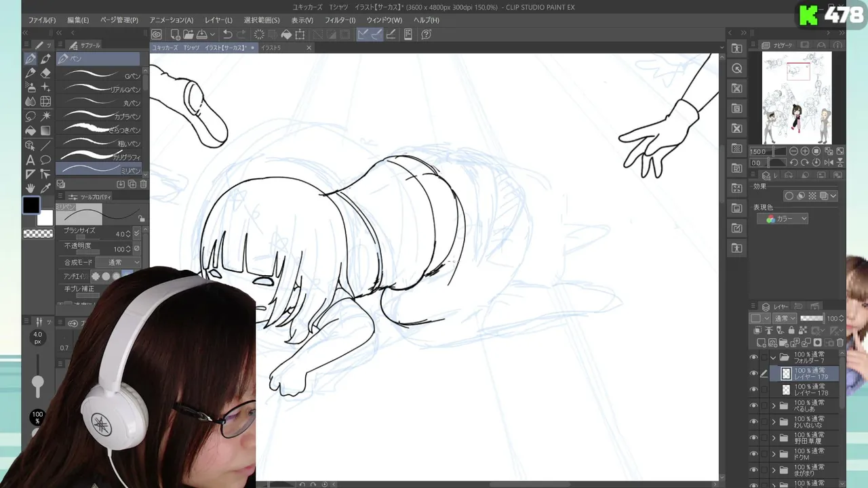Select the リアルGペン sub tool
The image size is (868, 488).
99,89
